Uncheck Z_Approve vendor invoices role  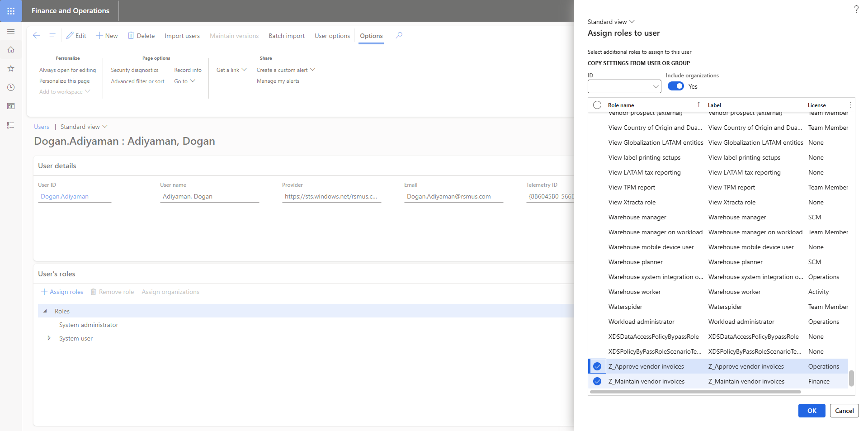coord(597,366)
